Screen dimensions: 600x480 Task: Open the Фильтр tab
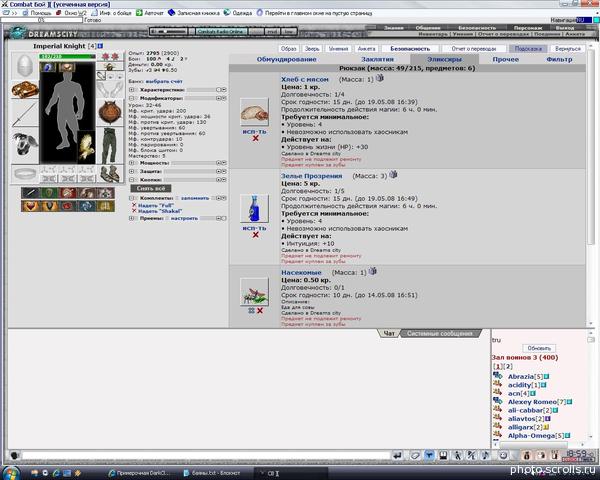point(559,59)
